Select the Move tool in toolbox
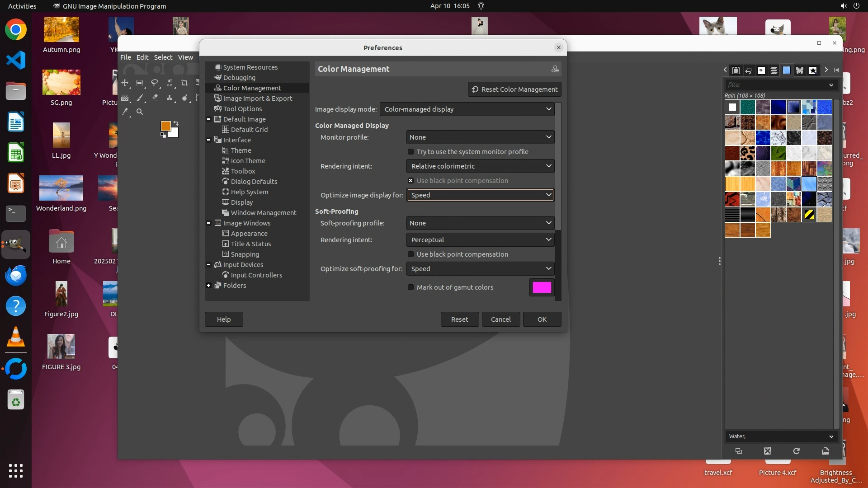The image size is (868, 488). 125,83
